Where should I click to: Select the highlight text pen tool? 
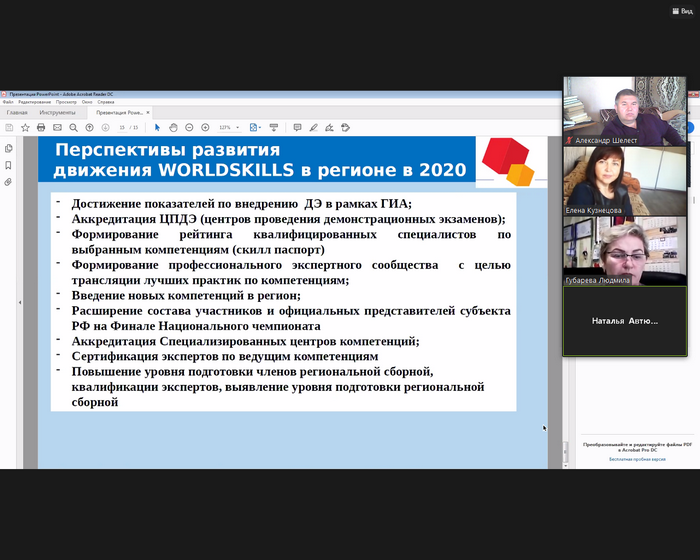click(x=313, y=128)
